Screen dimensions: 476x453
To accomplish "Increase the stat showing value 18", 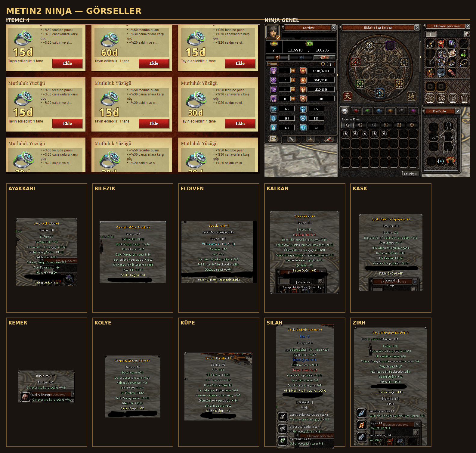I will tap(293, 80).
